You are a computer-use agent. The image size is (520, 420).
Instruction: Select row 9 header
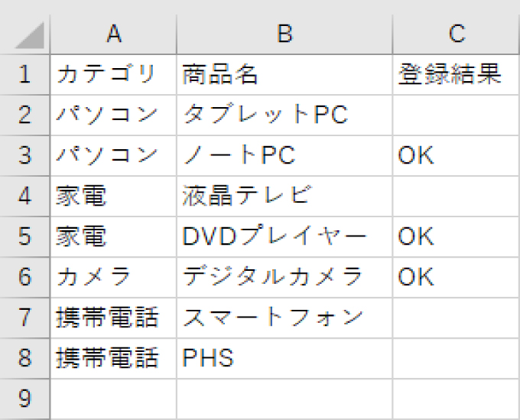[25, 399]
